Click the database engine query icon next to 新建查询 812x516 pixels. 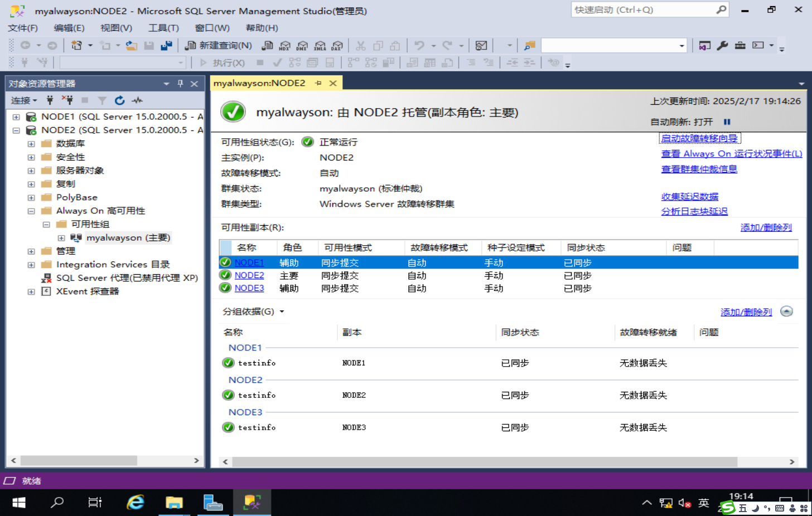268,46
